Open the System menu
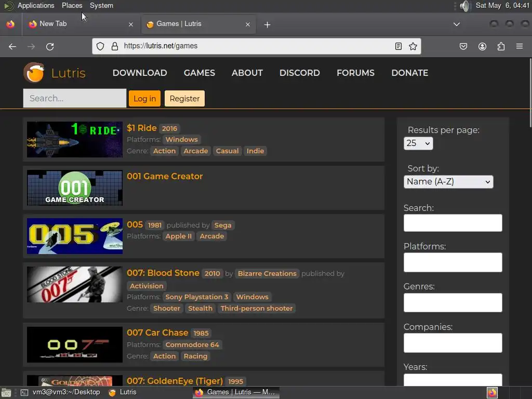532x399 pixels. point(101,5)
